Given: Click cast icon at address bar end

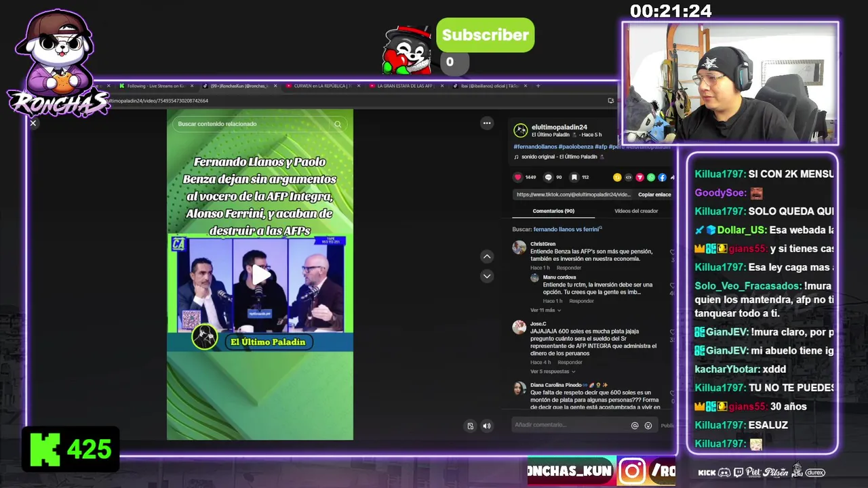Looking at the screenshot, I should (611, 100).
